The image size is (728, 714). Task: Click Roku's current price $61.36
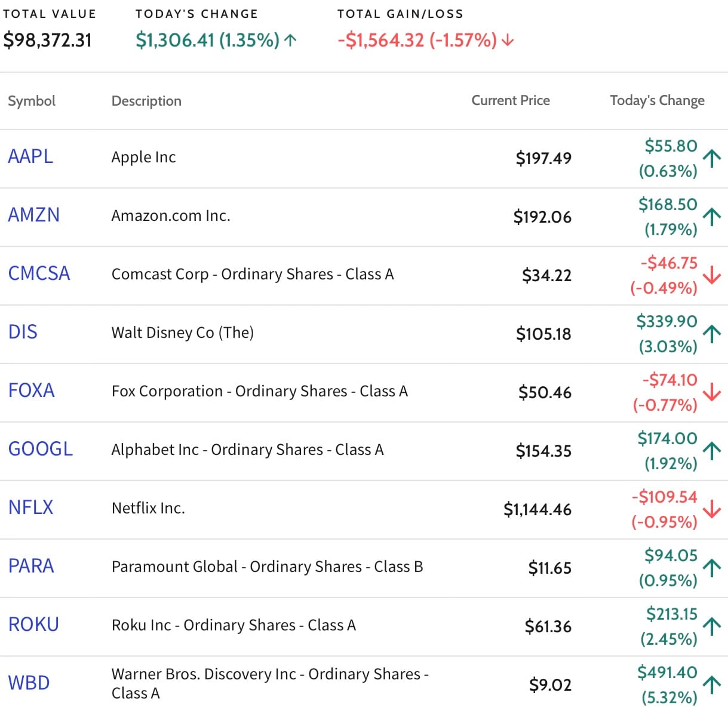pos(548,626)
